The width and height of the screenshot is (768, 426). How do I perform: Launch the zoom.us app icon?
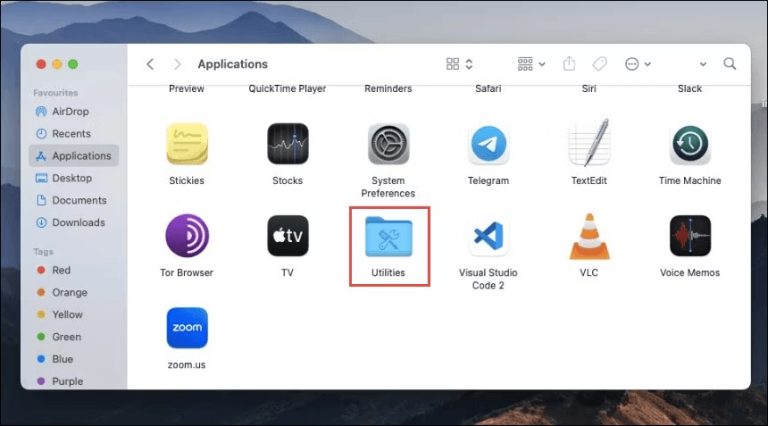point(187,328)
